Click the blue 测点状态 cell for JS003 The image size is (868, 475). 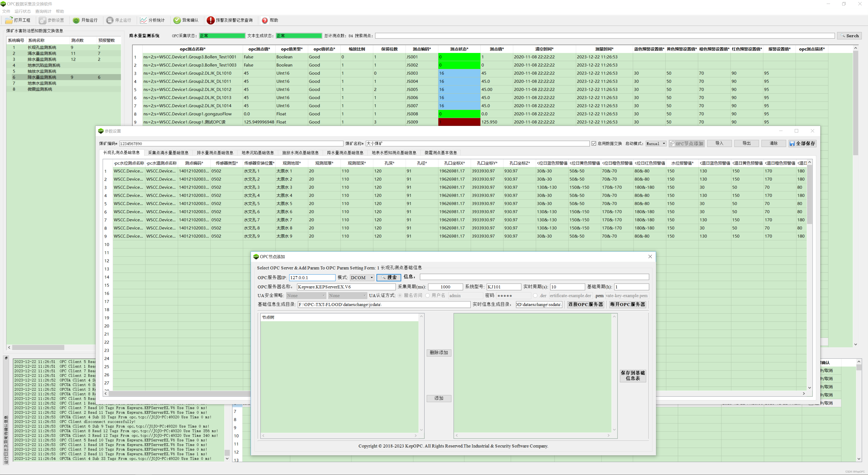[x=459, y=73]
